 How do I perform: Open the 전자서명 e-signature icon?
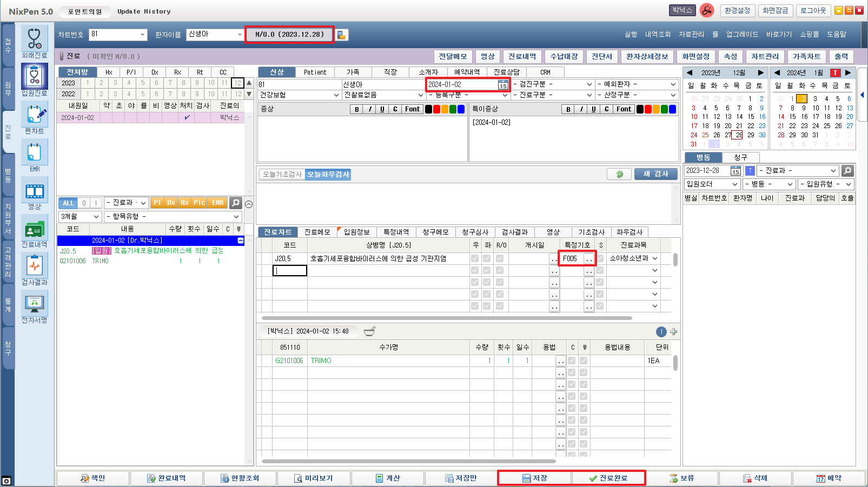(34, 304)
